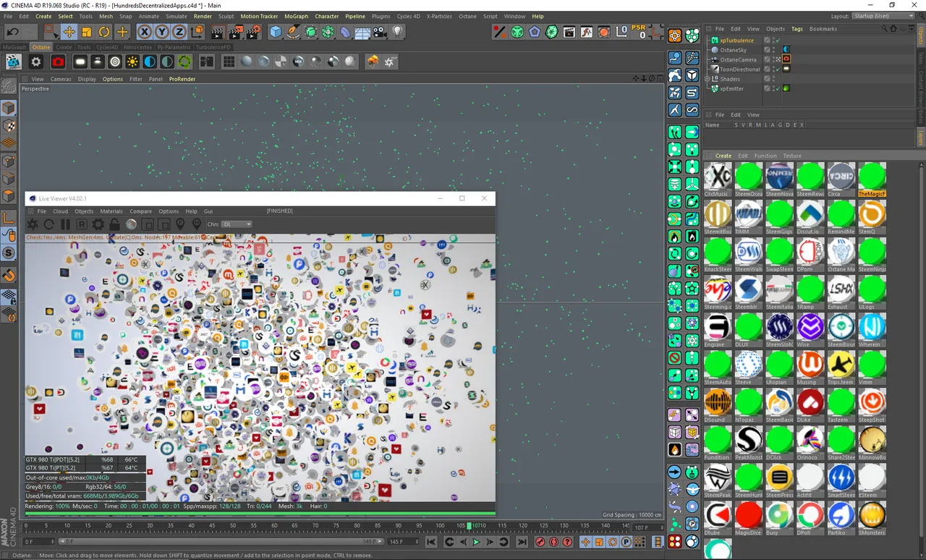The image size is (926, 560).
Task: Play animation forward in timeline
Action: pos(476,542)
